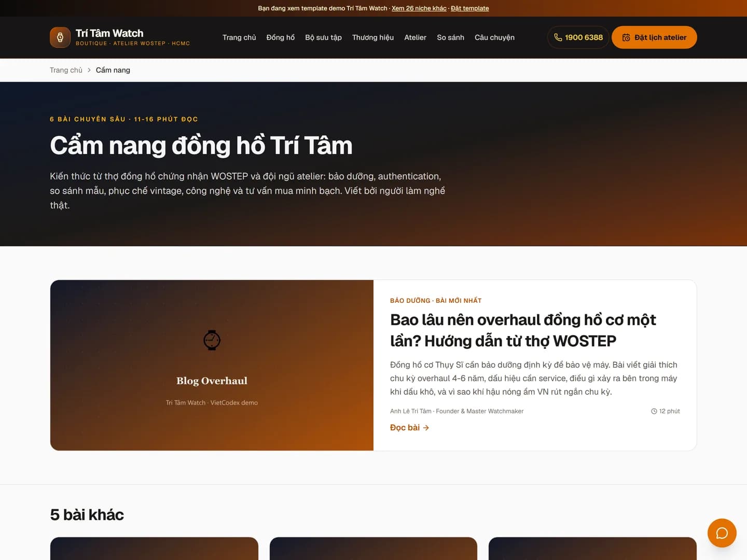Click the Cẩm nang breadcrumb text
Screen dimensions: 747x560
click(113, 70)
